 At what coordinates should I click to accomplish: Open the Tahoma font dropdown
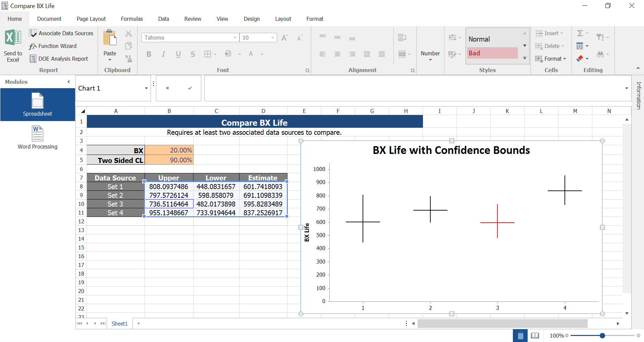coord(235,38)
